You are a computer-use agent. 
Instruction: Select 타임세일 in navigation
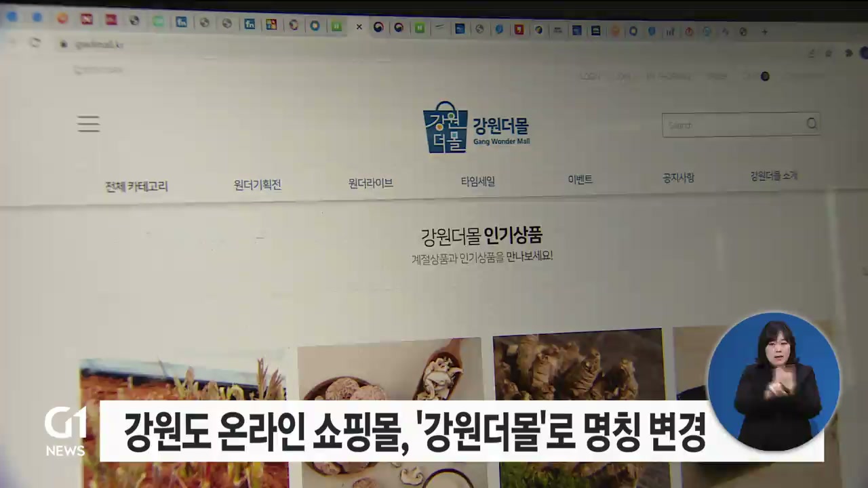pos(477,181)
